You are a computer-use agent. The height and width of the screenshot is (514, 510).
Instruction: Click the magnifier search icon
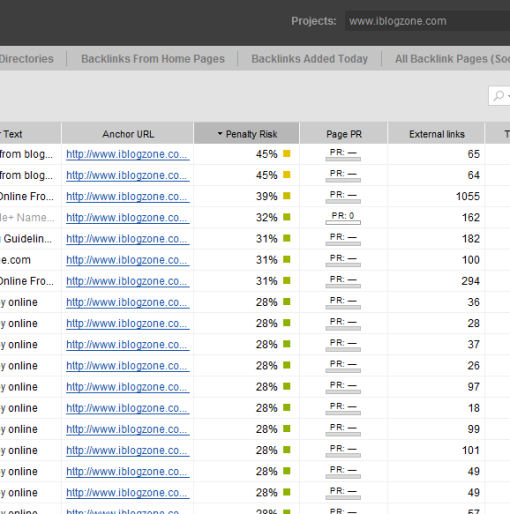499,96
